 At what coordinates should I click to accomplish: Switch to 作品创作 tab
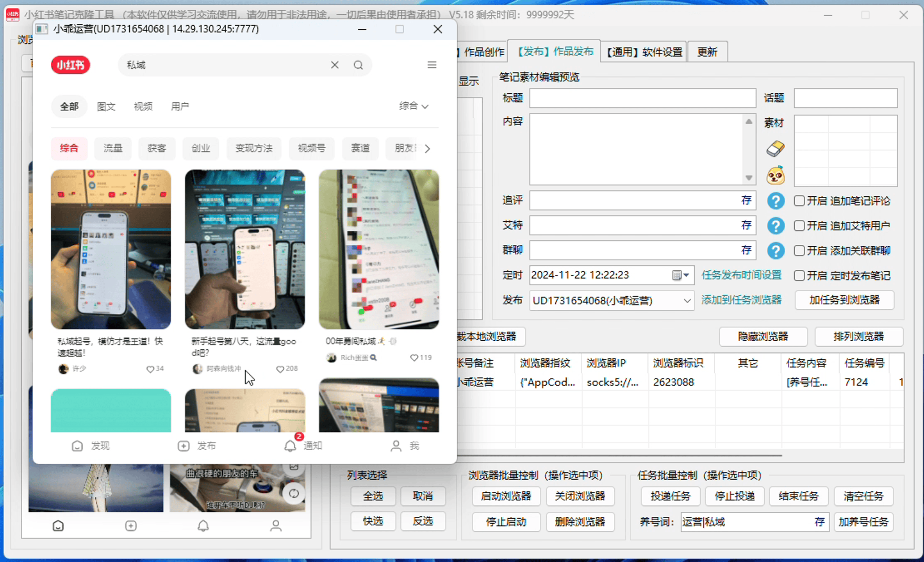pyautogui.click(x=483, y=52)
